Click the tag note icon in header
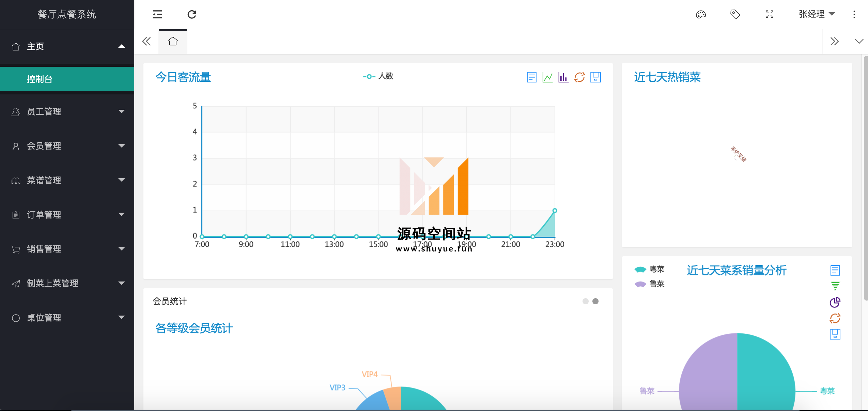Image resolution: width=868 pixels, height=411 pixels. pyautogui.click(x=735, y=14)
